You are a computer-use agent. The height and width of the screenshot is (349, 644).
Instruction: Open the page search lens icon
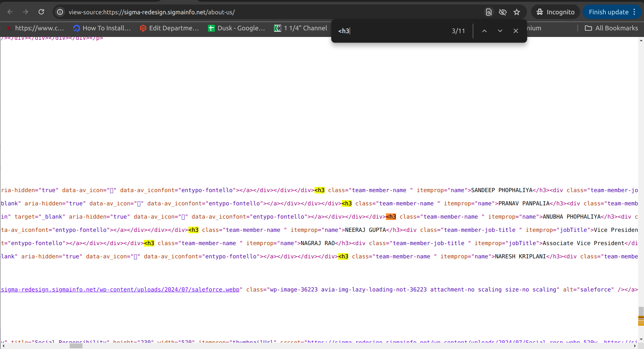coord(489,12)
